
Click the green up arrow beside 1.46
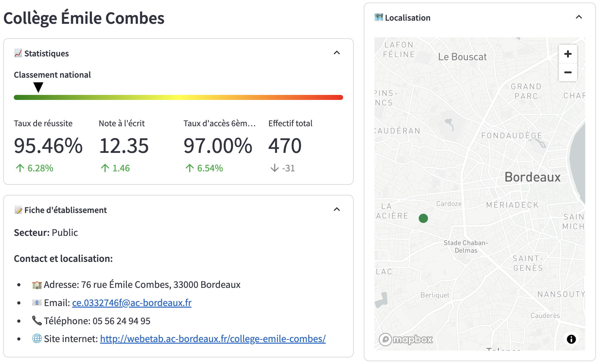[x=105, y=168]
